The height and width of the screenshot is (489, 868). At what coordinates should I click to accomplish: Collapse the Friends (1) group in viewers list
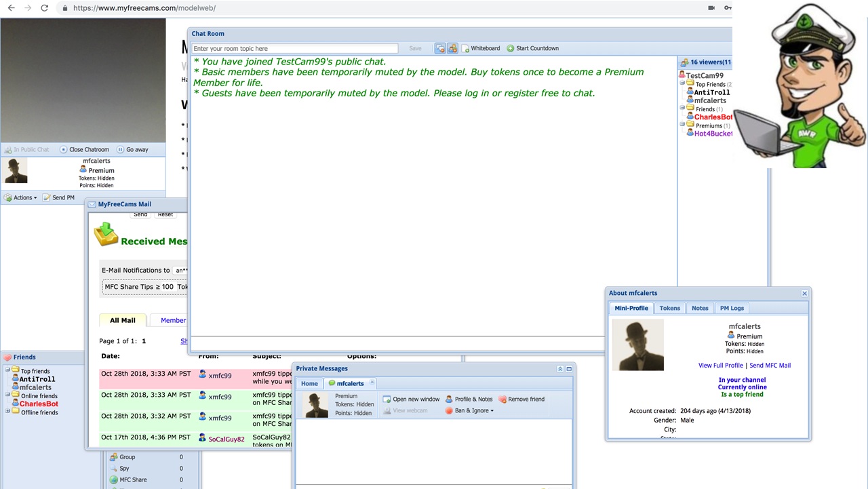point(683,109)
